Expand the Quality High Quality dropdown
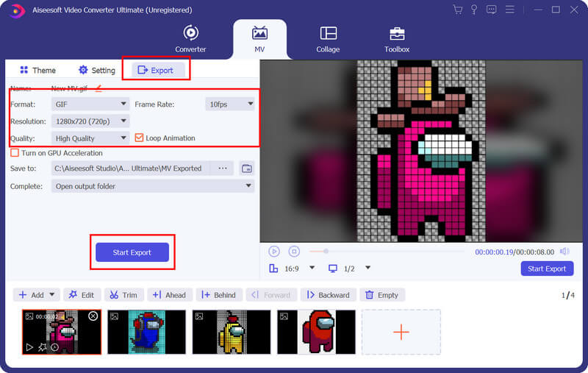588x373 pixels. [90, 138]
